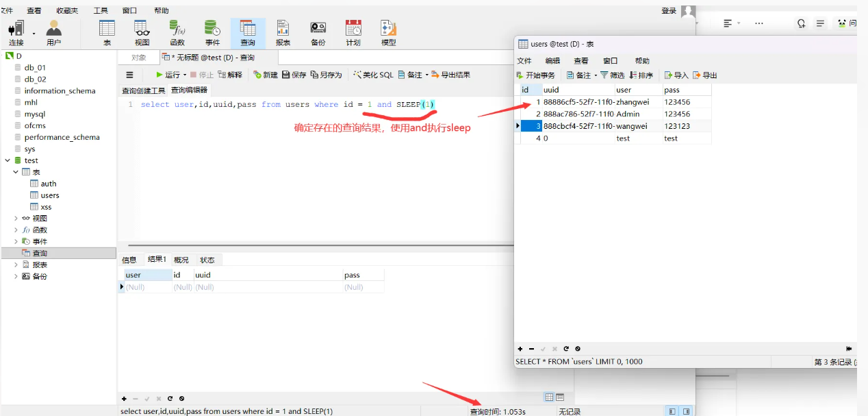The image size is (868, 416).
Task: Click 排序 (Sort) in users table window
Action: click(641, 75)
